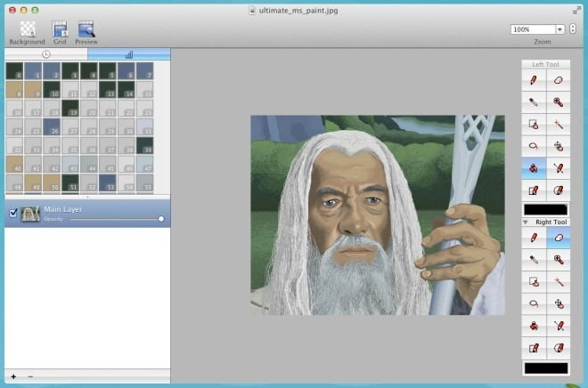Choose Eraser in the Right Tool panel
The height and width of the screenshot is (388, 588).
(558, 238)
